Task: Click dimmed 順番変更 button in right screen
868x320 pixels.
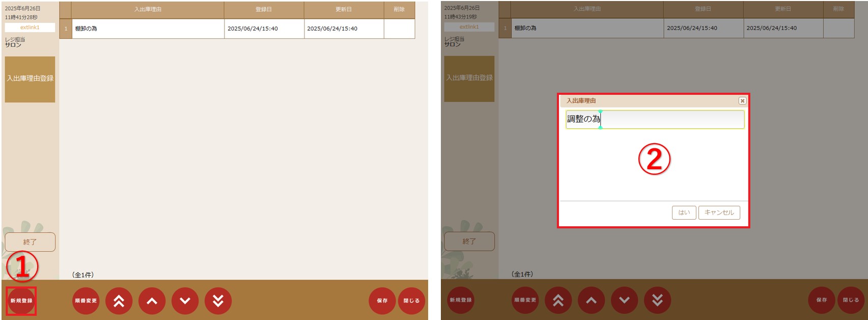Action: pos(525,300)
